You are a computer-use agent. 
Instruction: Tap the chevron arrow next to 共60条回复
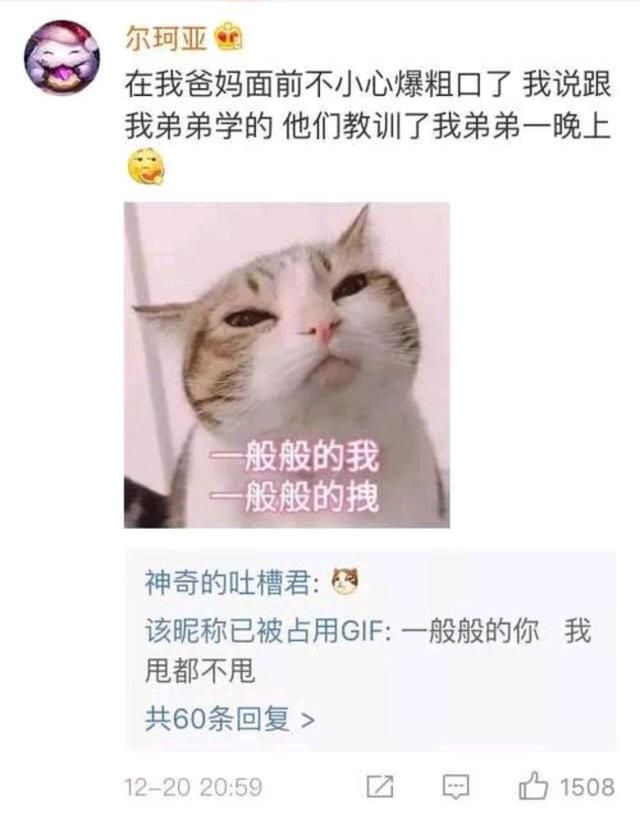[x=308, y=720]
